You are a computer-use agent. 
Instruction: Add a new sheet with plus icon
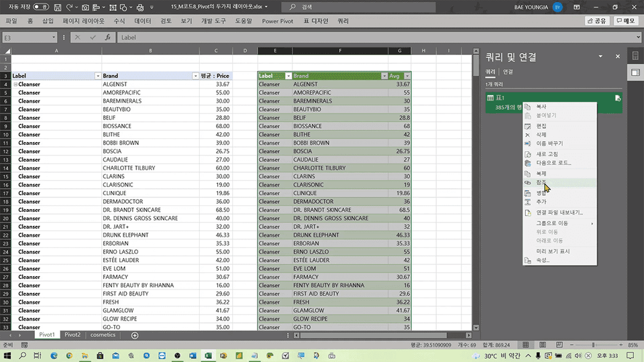(x=135, y=335)
